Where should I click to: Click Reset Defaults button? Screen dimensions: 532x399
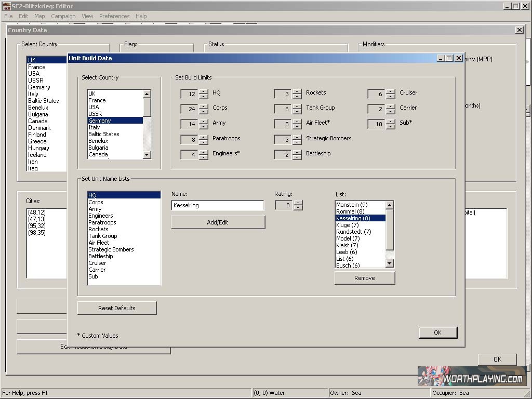coord(117,308)
